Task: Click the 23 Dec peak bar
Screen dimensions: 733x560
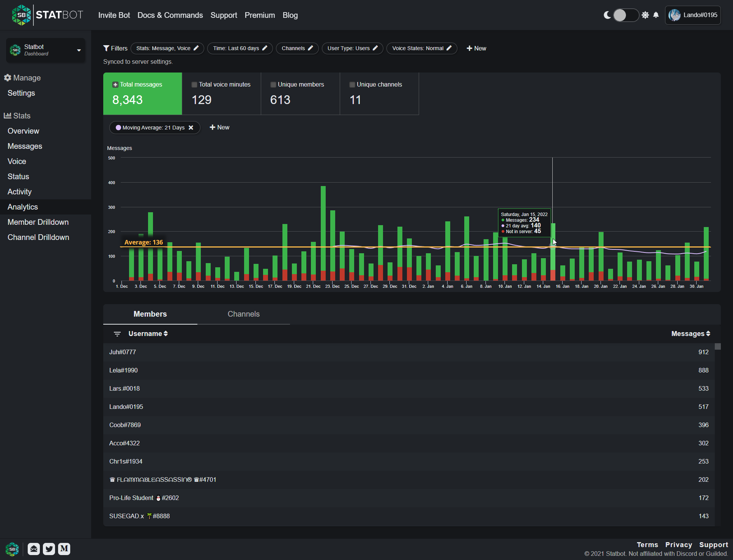Action: pyautogui.click(x=323, y=233)
